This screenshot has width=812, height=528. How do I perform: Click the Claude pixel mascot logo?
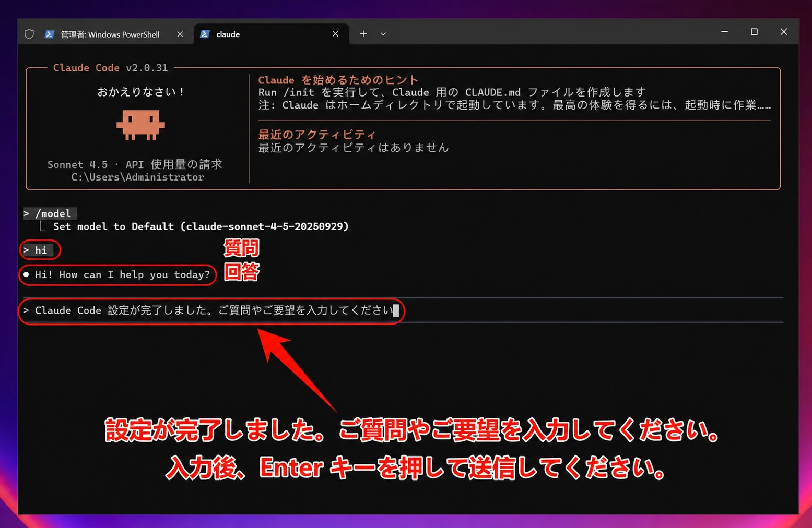[x=140, y=125]
